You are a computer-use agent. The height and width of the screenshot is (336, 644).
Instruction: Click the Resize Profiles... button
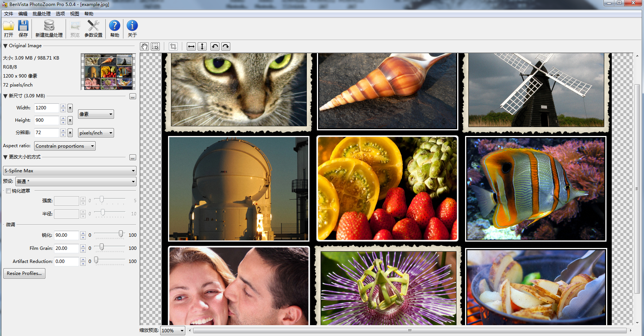(x=24, y=273)
